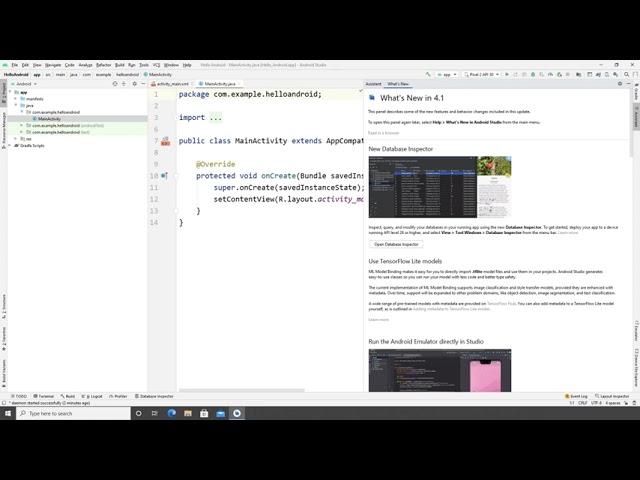
Task: Click the Task View taskbar icon
Action: tap(155, 413)
